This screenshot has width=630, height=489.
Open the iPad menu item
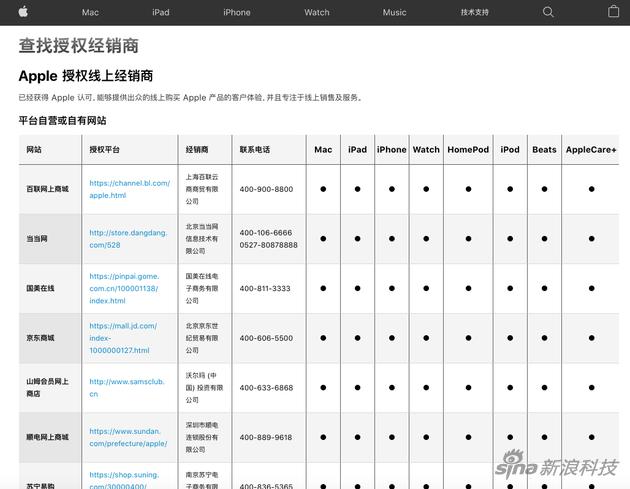161,12
